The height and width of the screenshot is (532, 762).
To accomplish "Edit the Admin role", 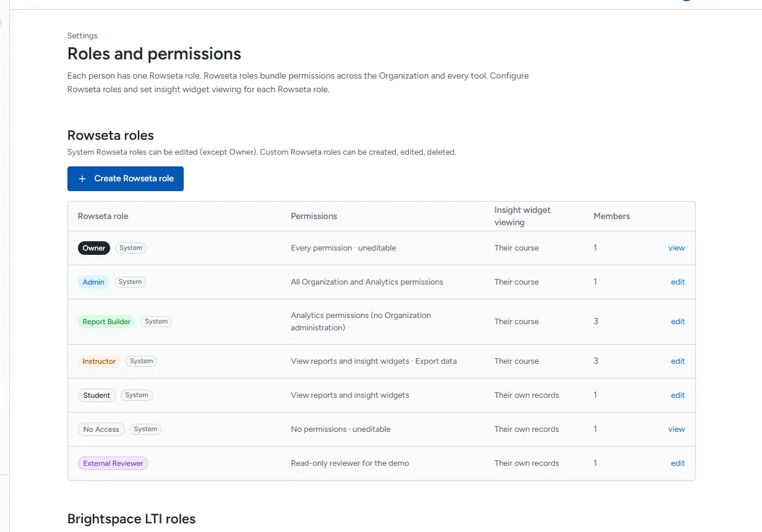I will [678, 282].
